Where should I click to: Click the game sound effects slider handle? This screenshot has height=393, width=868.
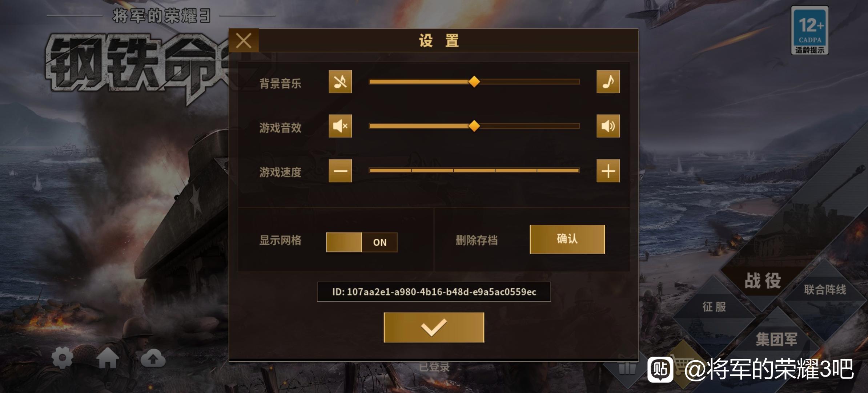click(x=474, y=126)
